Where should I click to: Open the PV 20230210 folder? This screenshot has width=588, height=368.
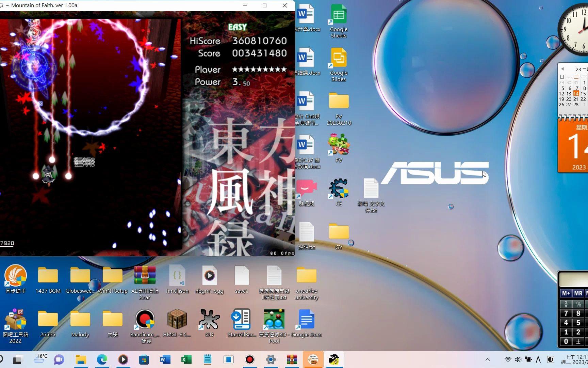tap(339, 108)
